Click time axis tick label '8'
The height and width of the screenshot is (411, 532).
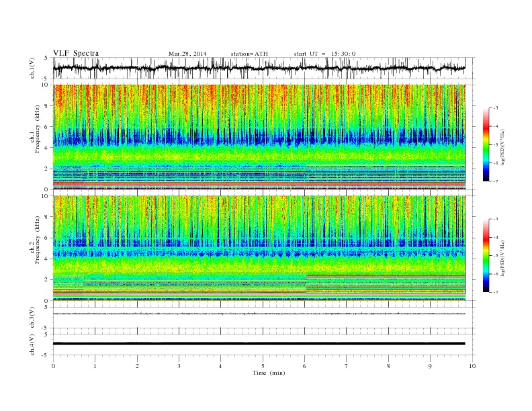click(388, 366)
